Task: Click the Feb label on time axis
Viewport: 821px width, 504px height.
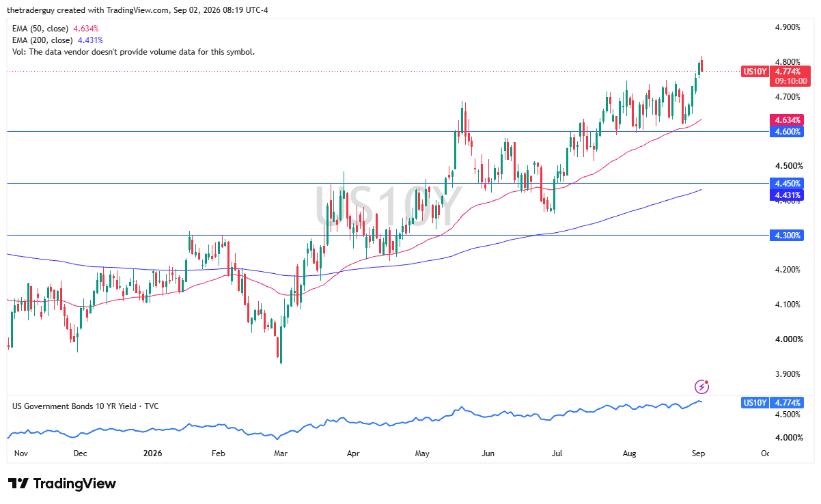Action: [218, 453]
